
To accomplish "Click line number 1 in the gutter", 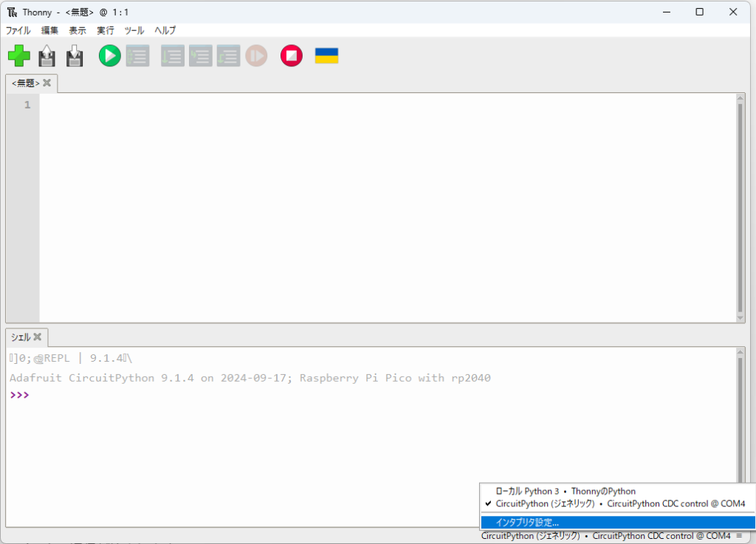I will (27, 105).
